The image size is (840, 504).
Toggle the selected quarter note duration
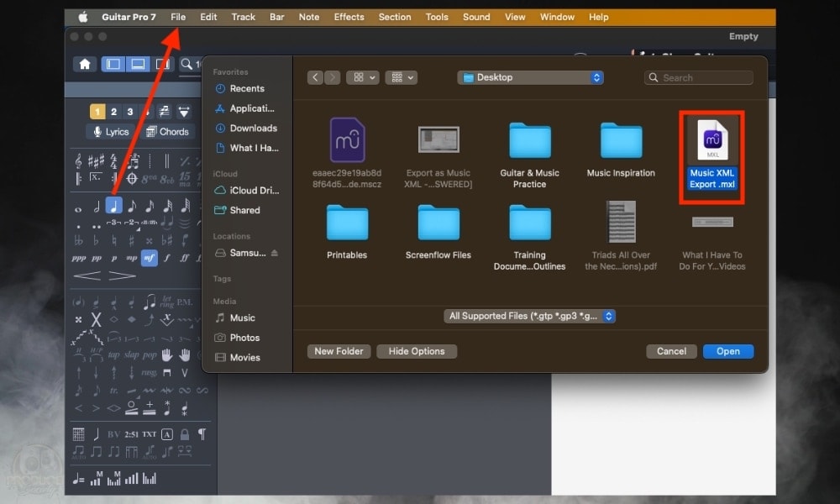click(113, 206)
